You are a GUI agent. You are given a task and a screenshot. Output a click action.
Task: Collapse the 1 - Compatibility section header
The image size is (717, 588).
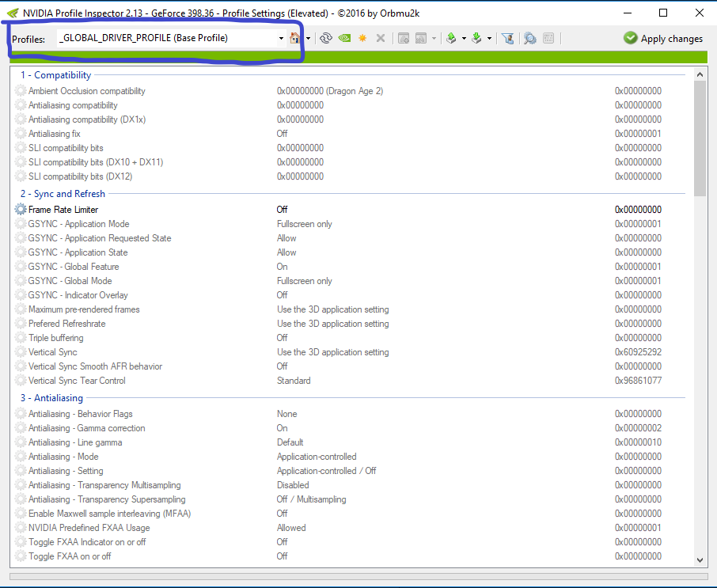(55, 75)
